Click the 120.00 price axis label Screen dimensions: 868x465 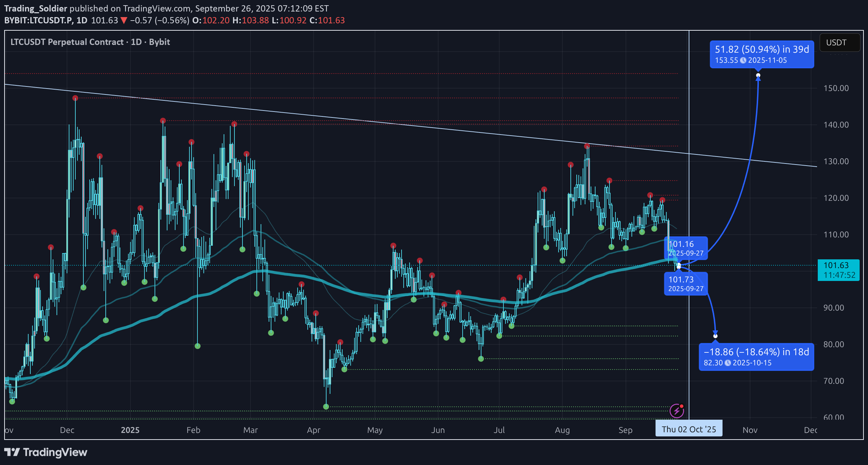coord(836,198)
